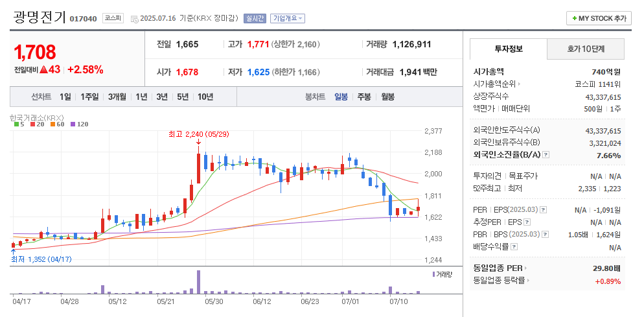Click 저가 value 1,625
644x317 pixels.
259,73
